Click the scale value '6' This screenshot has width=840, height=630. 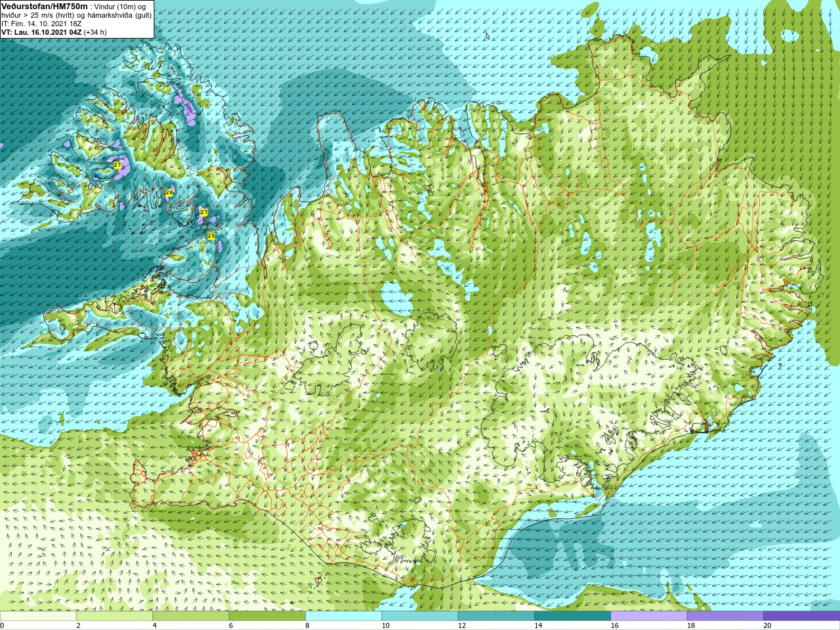point(230,625)
